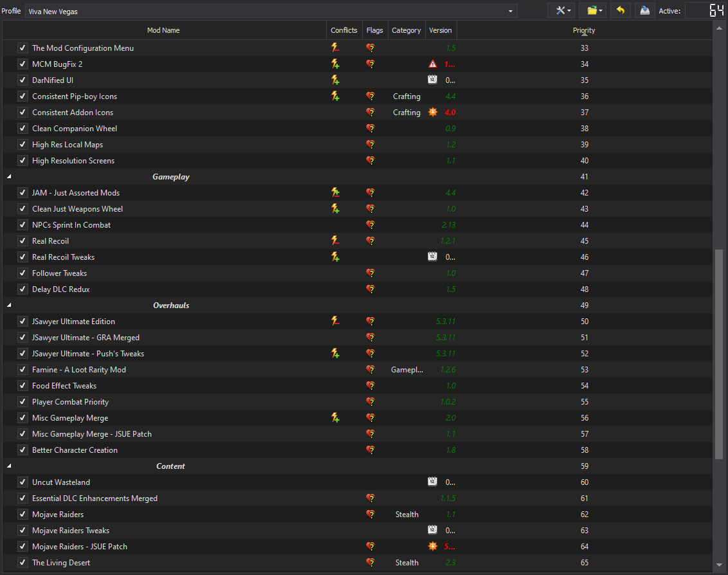Click the flag icon for Delay DLC Redux
728x575 pixels.
pyautogui.click(x=370, y=289)
